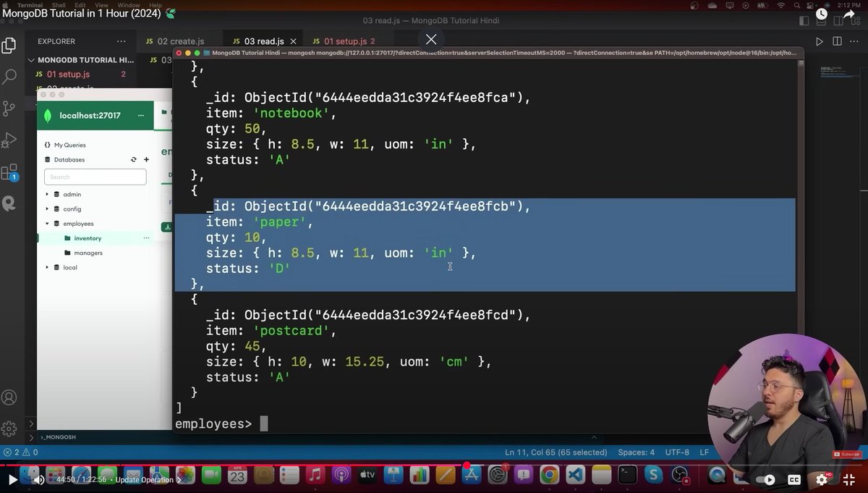Split the editor to the right

tap(838, 42)
